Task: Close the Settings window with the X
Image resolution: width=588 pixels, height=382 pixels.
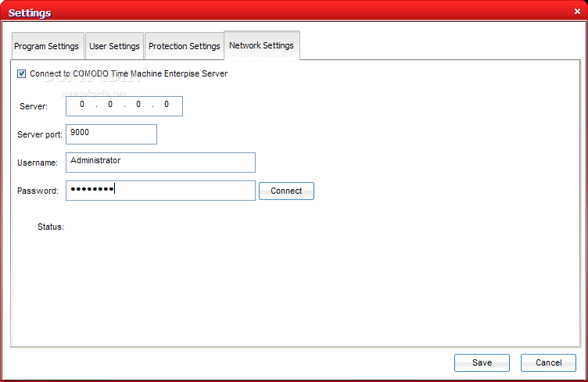Action: tap(577, 11)
